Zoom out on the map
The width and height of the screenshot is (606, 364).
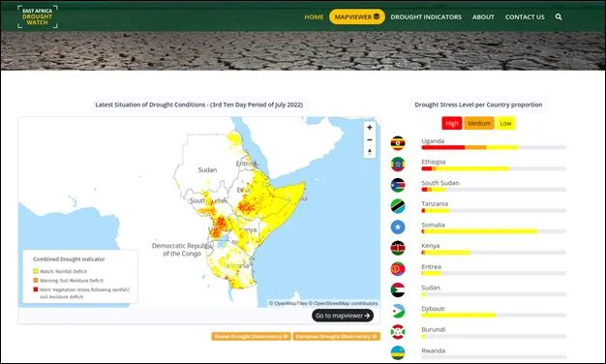click(x=370, y=139)
